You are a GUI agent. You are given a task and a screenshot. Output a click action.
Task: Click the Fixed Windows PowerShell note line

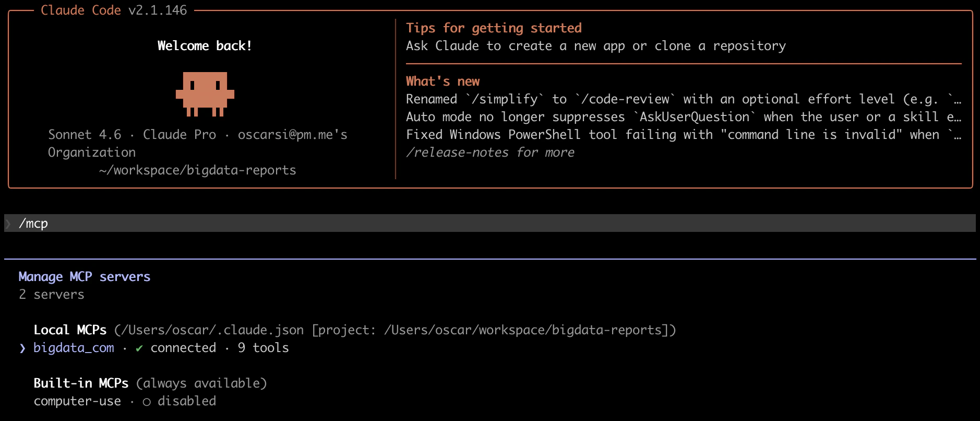click(x=684, y=135)
